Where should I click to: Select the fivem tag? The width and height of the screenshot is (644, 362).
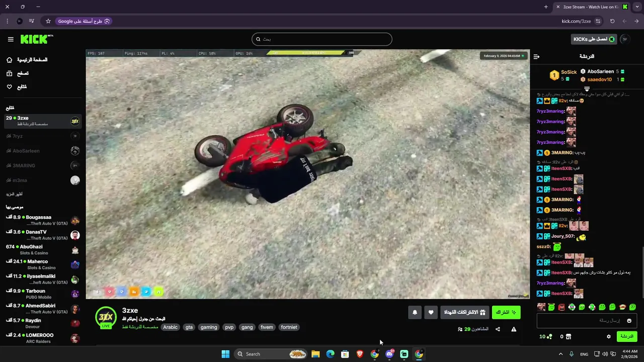pyautogui.click(x=267, y=327)
